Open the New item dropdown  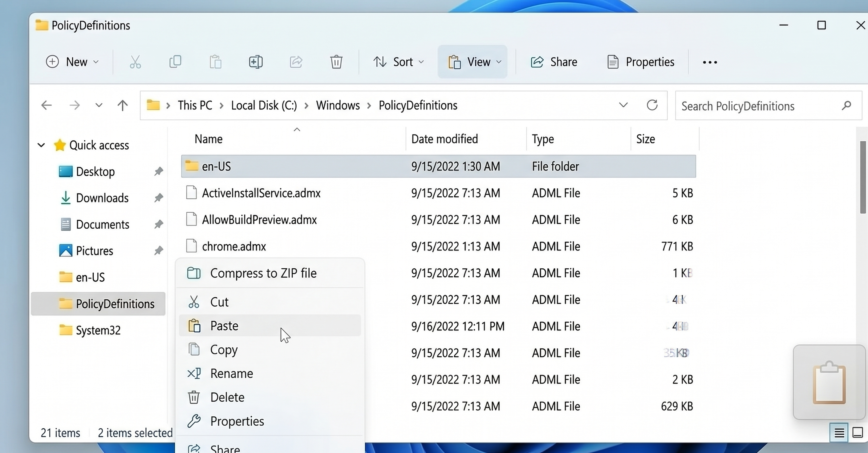72,62
